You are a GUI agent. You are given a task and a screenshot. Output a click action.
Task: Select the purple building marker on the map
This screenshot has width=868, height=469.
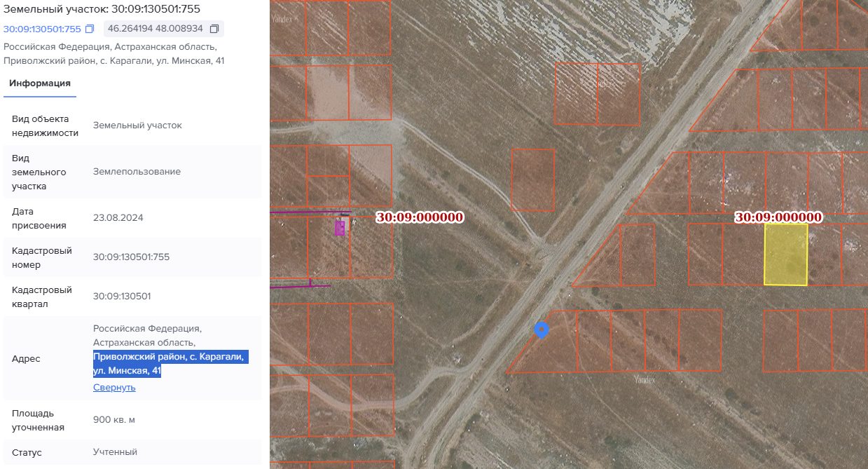[340, 227]
